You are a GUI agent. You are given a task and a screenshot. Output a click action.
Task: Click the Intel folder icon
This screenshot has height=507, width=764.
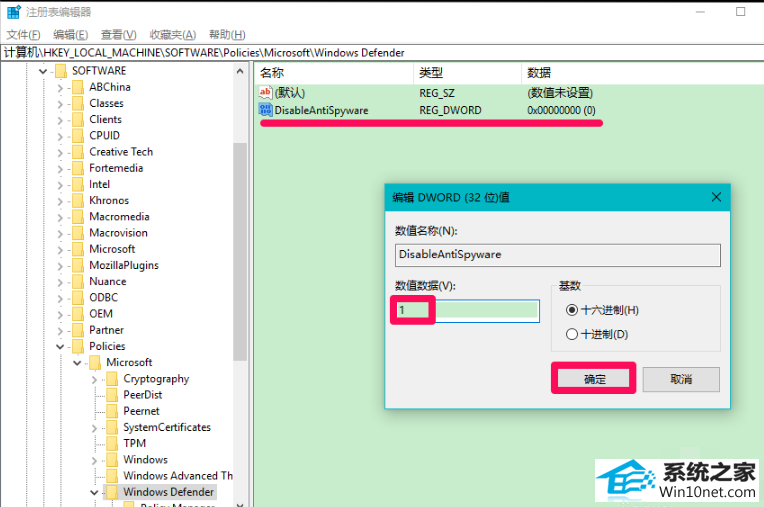(x=78, y=184)
